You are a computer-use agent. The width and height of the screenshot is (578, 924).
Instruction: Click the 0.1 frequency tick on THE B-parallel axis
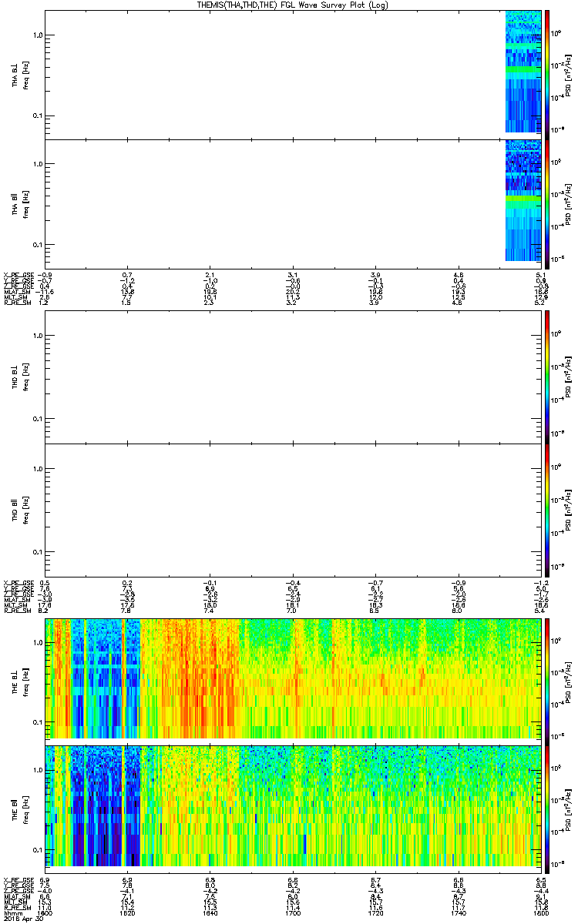coord(36,849)
